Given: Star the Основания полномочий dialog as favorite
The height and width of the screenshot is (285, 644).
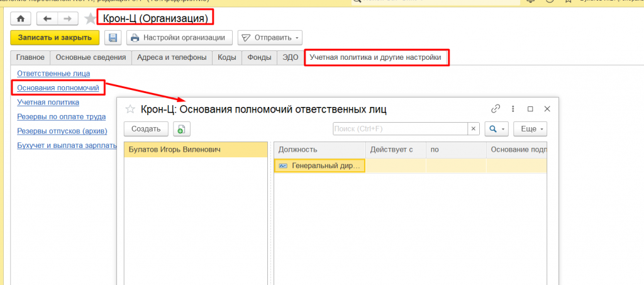Looking at the screenshot, I should click(x=130, y=109).
